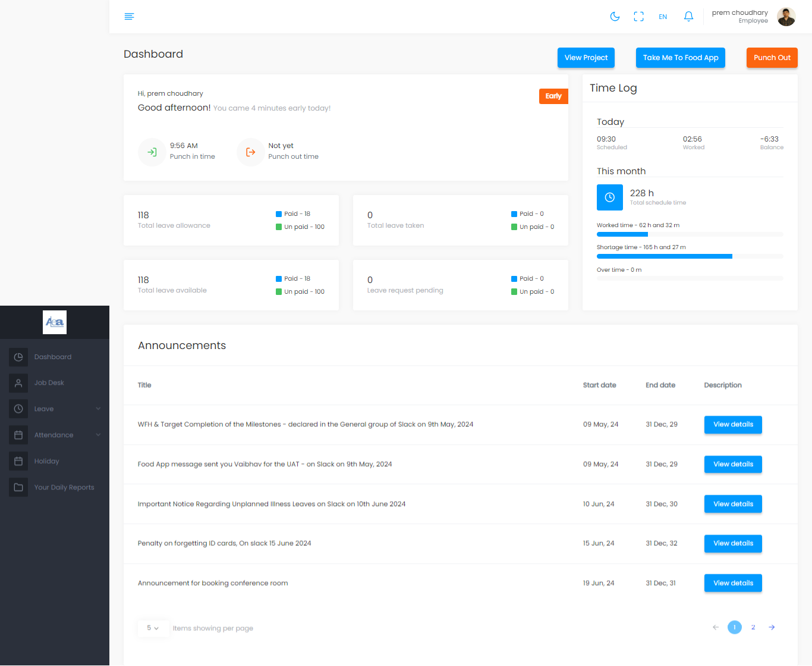Click the View Project button
Image resolution: width=812 pixels, height=666 pixels.
[586, 58]
